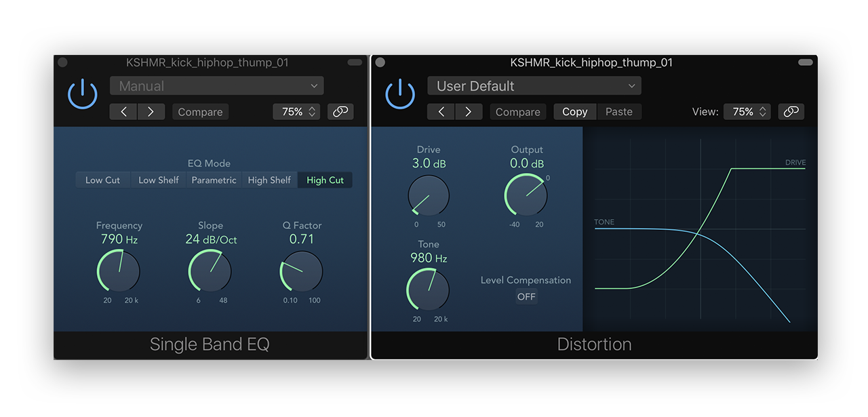Click the Frequency knob in Single Band EQ
868x417 pixels.
(x=119, y=271)
